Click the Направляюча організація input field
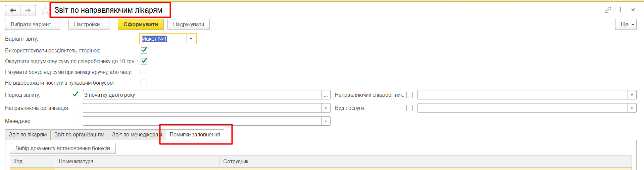Image resolution: width=644 pixels, height=170 pixels. [x=202, y=108]
